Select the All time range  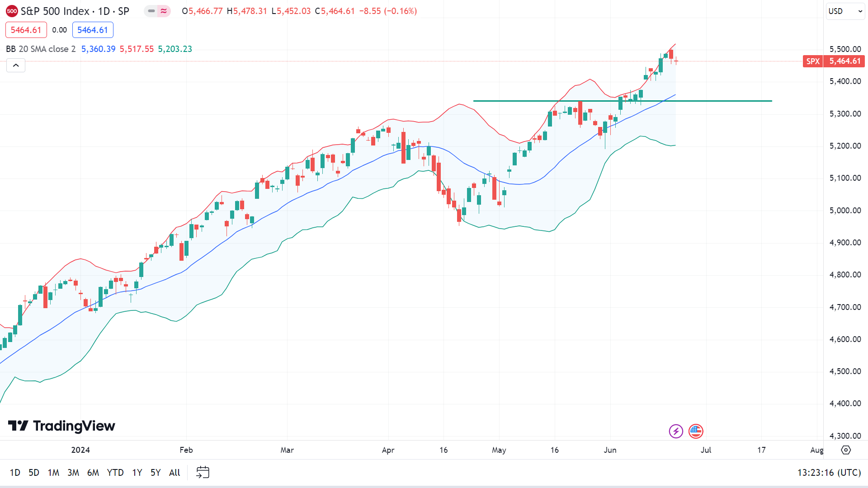coord(175,473)
